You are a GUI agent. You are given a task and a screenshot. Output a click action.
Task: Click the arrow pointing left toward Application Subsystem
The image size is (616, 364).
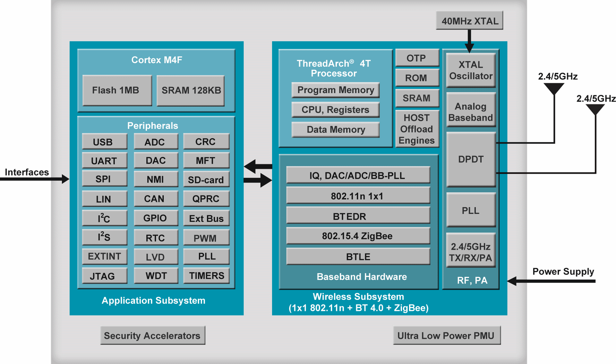[258, 166]
